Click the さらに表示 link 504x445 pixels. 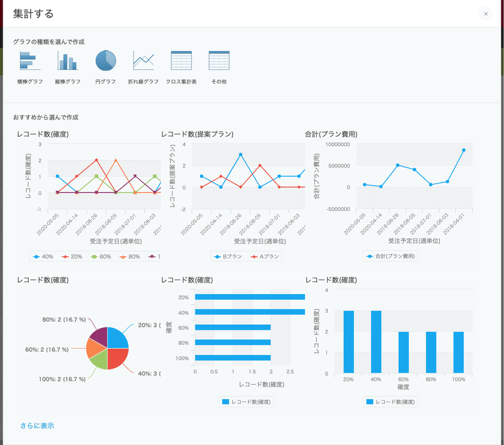pyautogui.click(x=37, y=425)
